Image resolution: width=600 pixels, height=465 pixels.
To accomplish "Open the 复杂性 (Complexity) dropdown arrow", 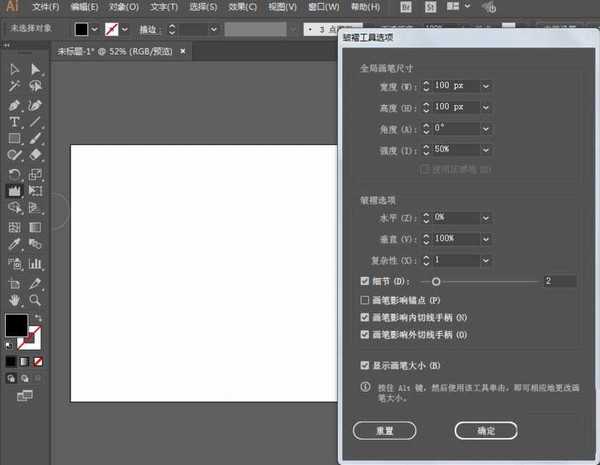I will (x=486, y=259).
